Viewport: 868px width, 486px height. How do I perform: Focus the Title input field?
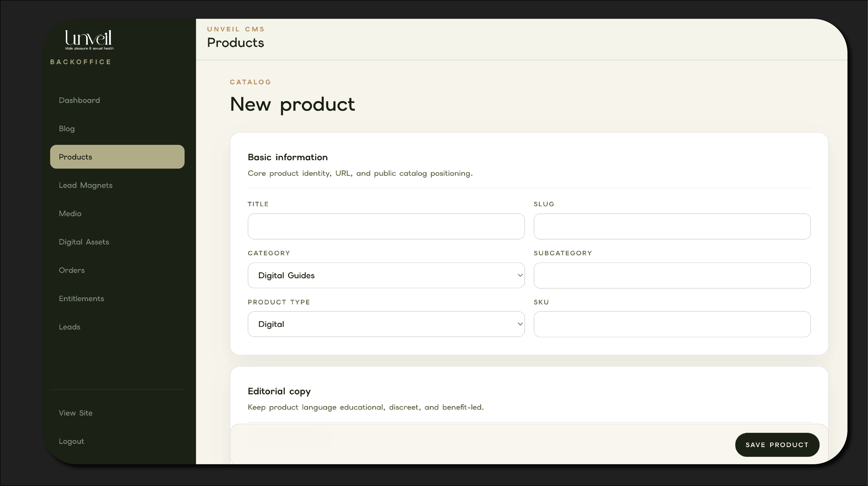point(386,227)
